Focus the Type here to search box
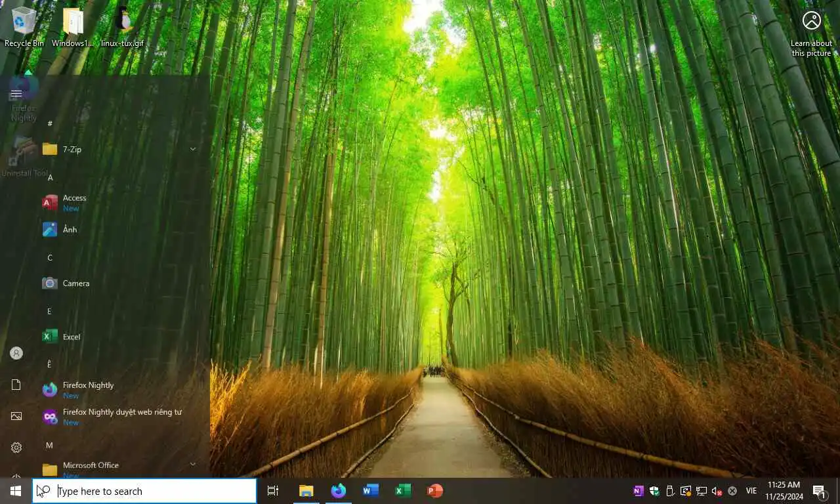This screenshot has width=840, height=504. 144,491
